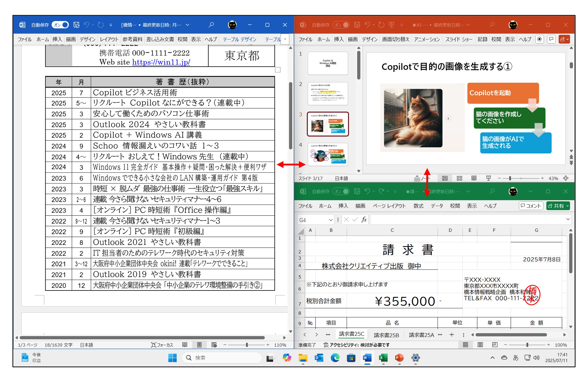The width and height of the screenshot is (588, 382).
Task: Open the Word テーブル デザイン tab
Action: tap(239, 39)
